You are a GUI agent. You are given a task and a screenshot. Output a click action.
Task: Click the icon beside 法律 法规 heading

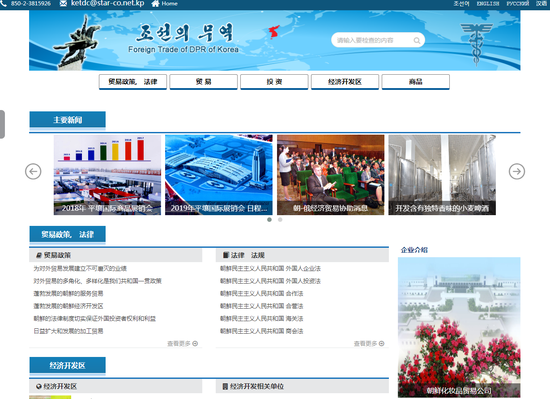point(226,255)
